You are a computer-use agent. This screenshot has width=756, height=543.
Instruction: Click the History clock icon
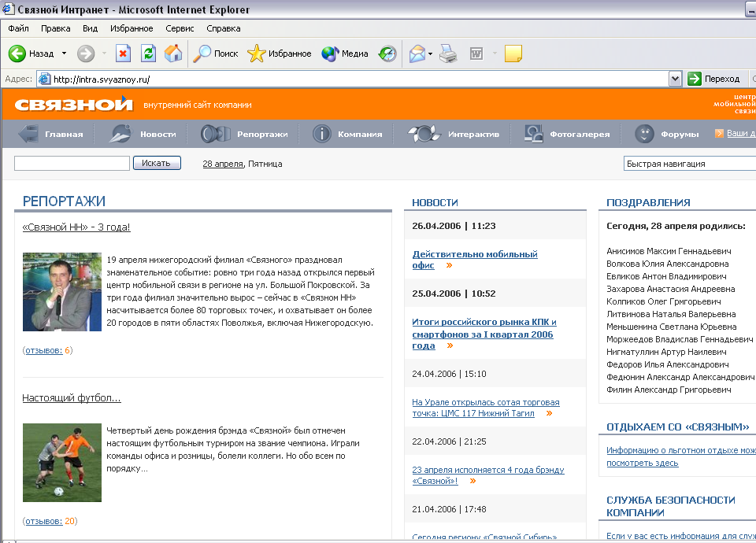[387, 54]
